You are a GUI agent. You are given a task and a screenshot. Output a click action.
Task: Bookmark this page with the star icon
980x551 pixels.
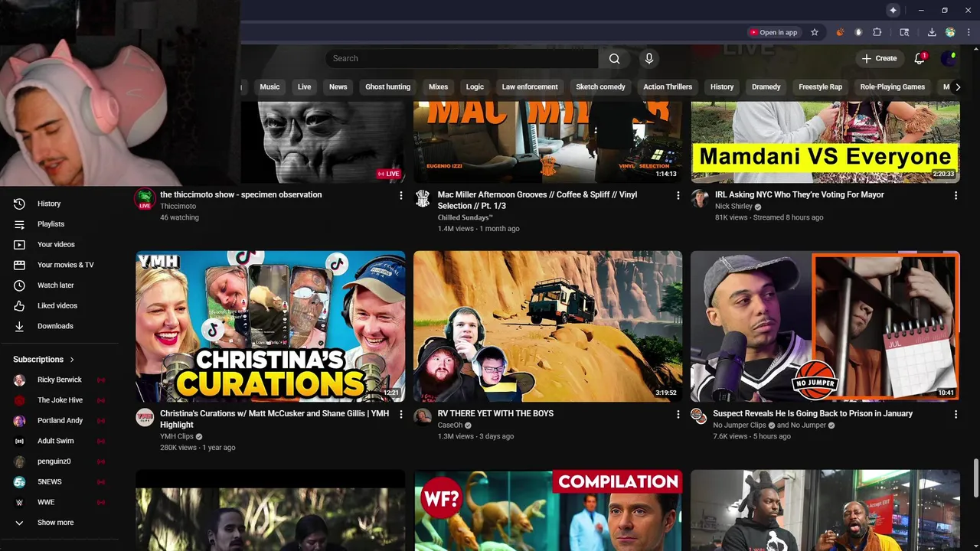pyautogui.click(x=815, y=32)
